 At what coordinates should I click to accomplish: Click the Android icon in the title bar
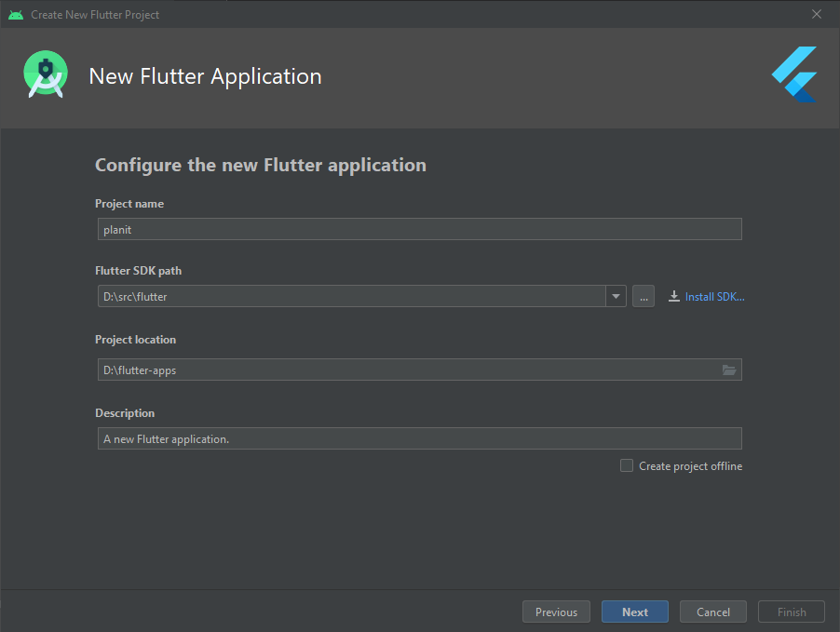[x=15, y=14]
